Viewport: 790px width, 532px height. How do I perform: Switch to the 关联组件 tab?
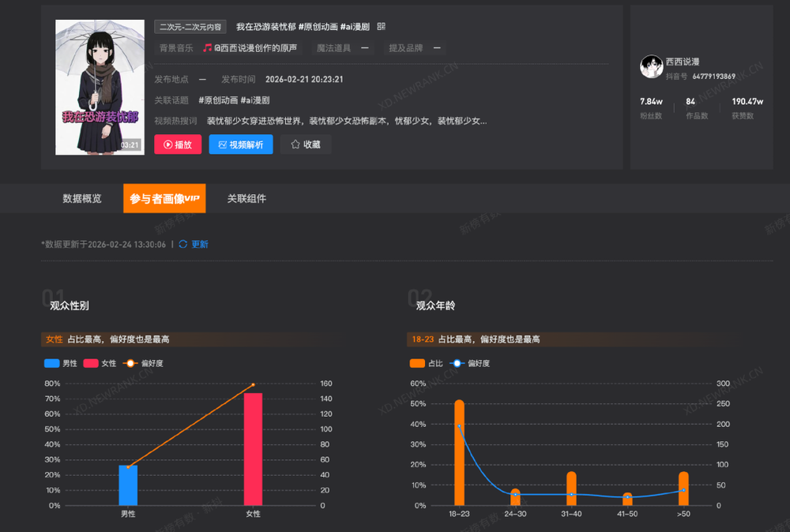[246, 199]
